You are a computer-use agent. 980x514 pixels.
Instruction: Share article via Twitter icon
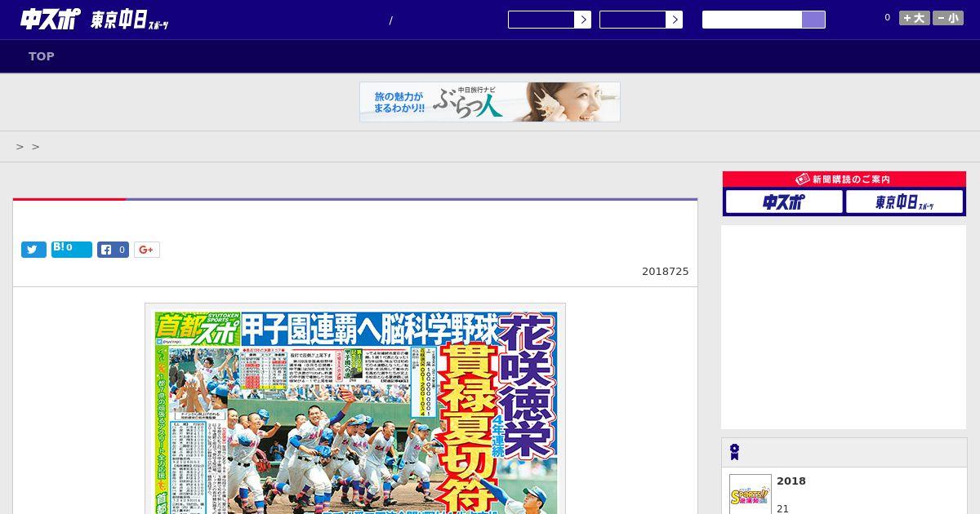coord(33,250)
